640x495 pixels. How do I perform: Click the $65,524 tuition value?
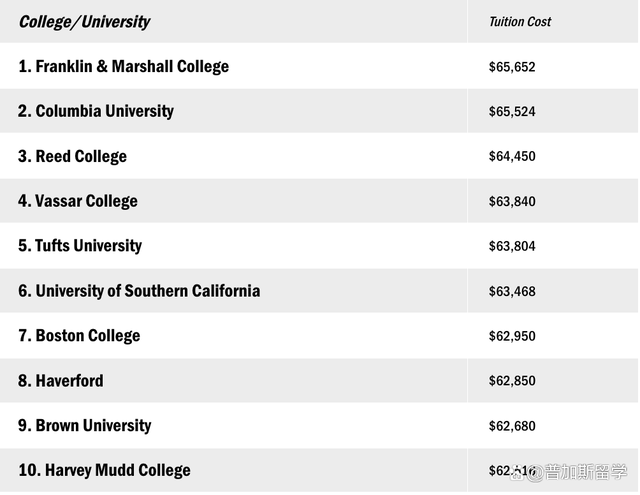click(x=512, y=111)
